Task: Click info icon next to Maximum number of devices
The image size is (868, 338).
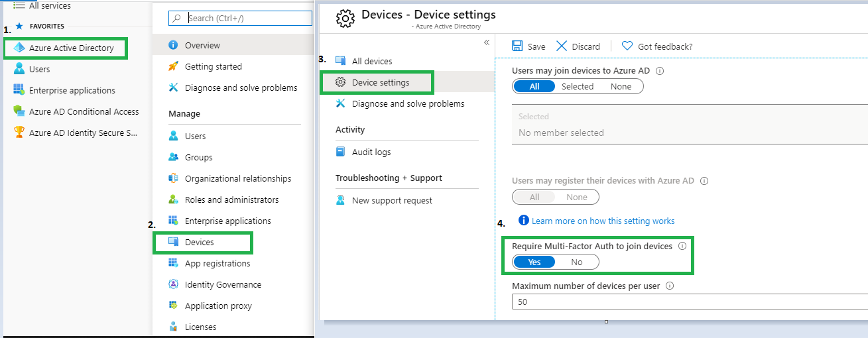Action: (x=669, y=286)
